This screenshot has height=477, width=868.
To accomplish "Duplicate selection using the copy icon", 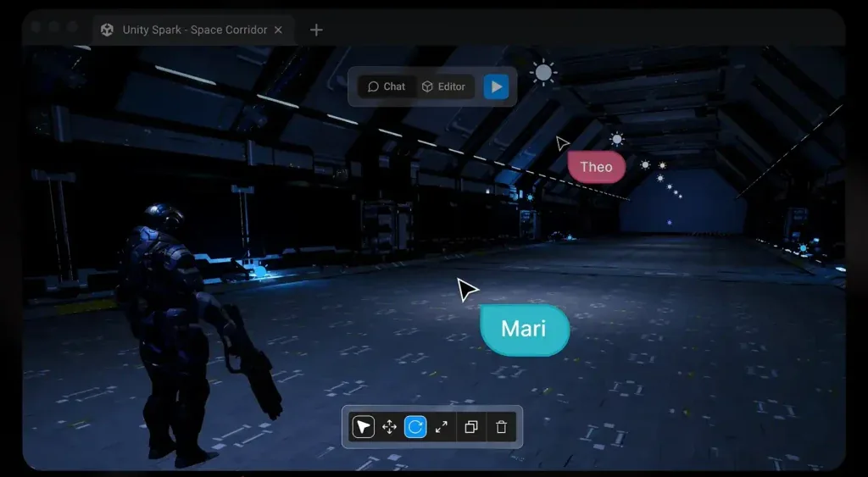I will tap(471, 427).
